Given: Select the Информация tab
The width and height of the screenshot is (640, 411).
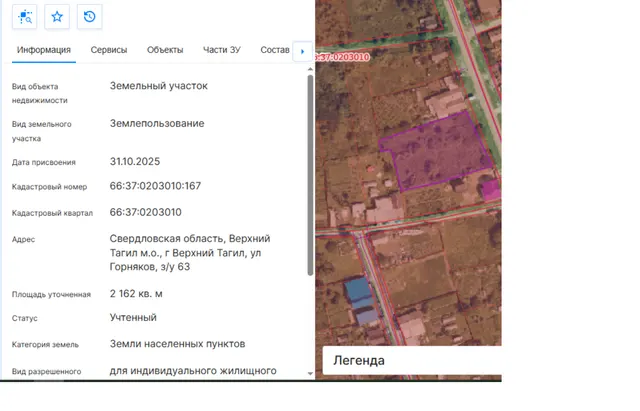Looking at the screenshot, I should coord(44,50).
